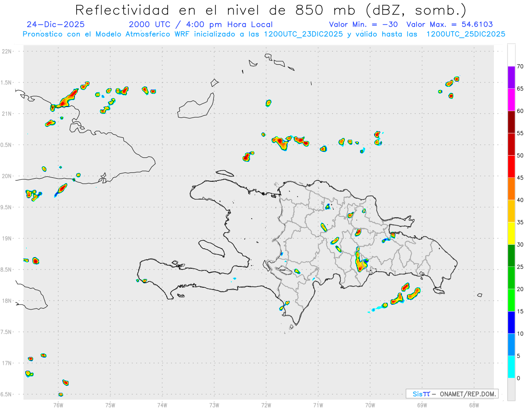The image size is (532, 411).
Task: Click the date label '24-Dic-2025'
Action: tap(55, 24)
